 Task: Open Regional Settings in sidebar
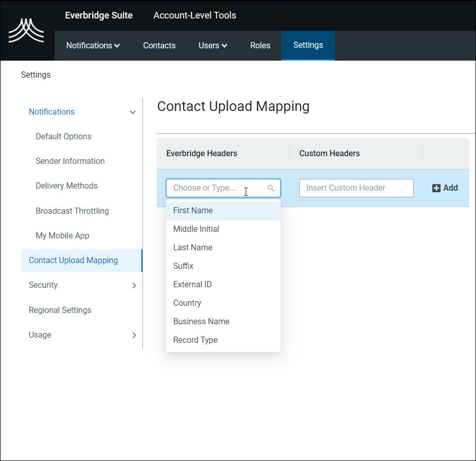(60, 310)
